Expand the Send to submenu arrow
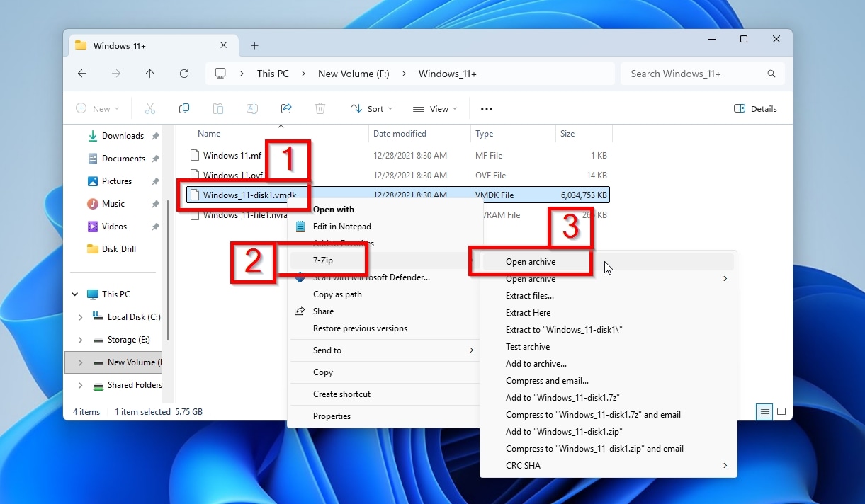 (471, 350)
